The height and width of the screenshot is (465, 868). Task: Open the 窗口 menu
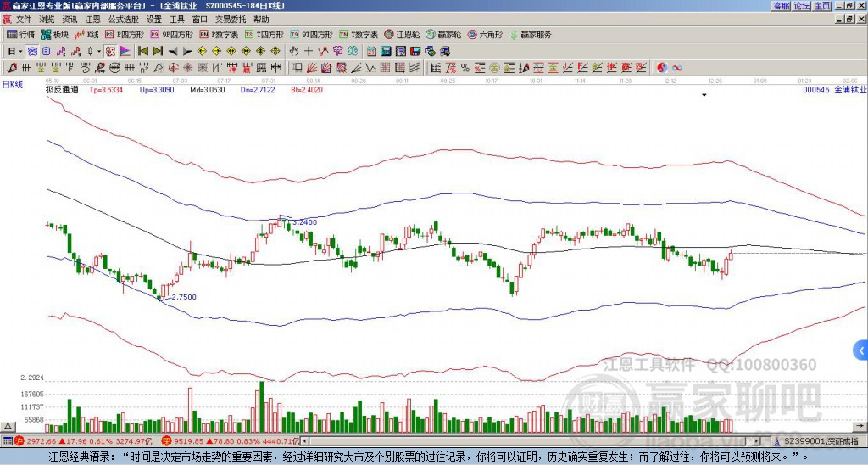[x=200, y=20]
